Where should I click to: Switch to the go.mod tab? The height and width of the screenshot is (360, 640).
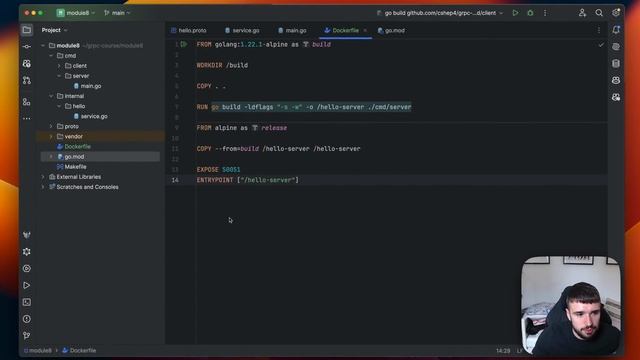tap(391, 30)
